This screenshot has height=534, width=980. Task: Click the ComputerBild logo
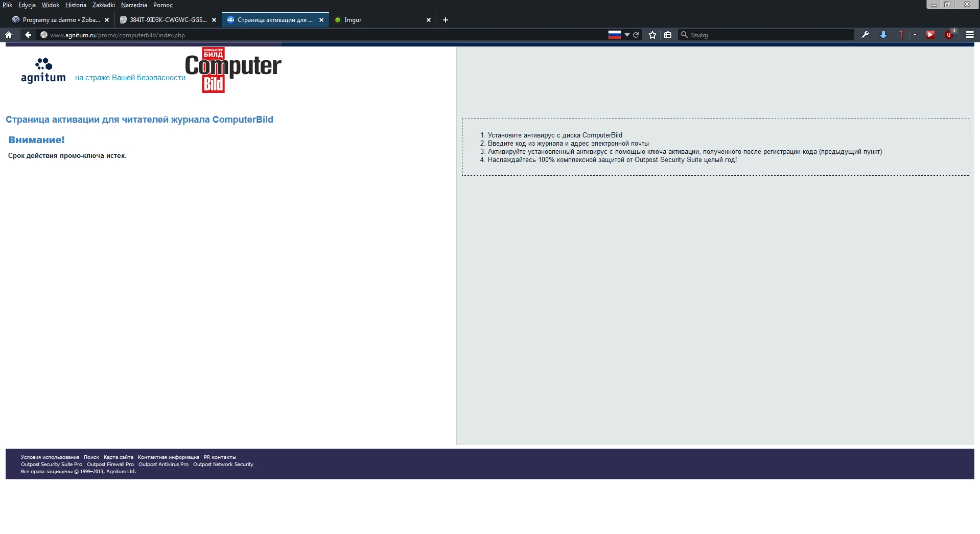[233, 70]
